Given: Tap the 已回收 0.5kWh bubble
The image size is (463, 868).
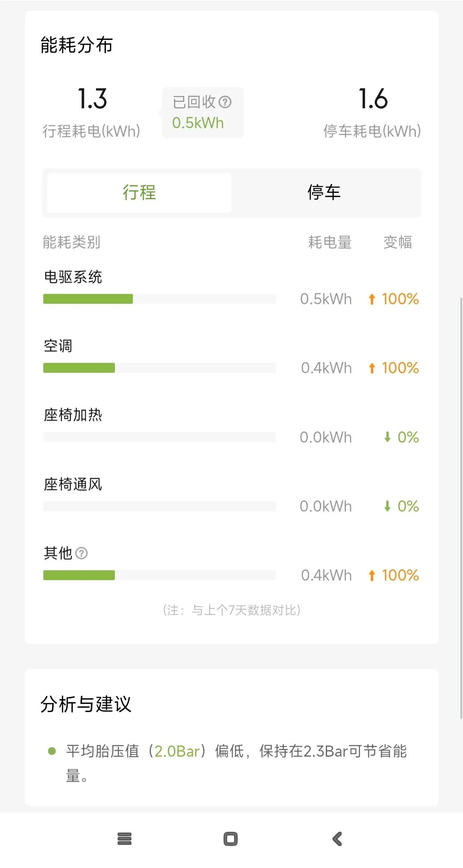Looking at the screenshot, I should tap(202, 113).
